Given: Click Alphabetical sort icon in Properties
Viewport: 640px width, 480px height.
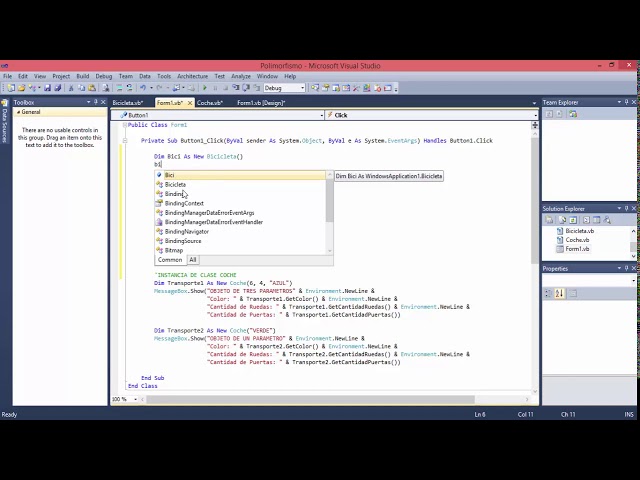Looking at the screenshot, I should coord(560,293).
